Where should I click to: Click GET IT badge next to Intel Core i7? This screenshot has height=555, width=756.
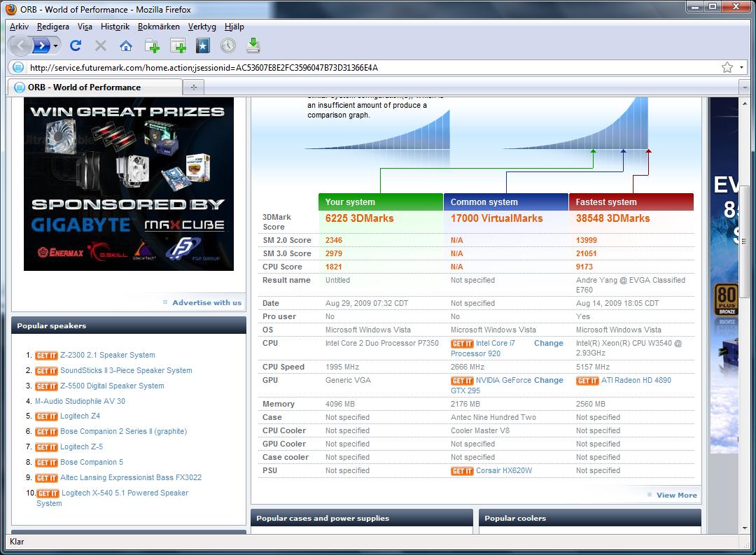pyautogui.click(x=462, y=344)
